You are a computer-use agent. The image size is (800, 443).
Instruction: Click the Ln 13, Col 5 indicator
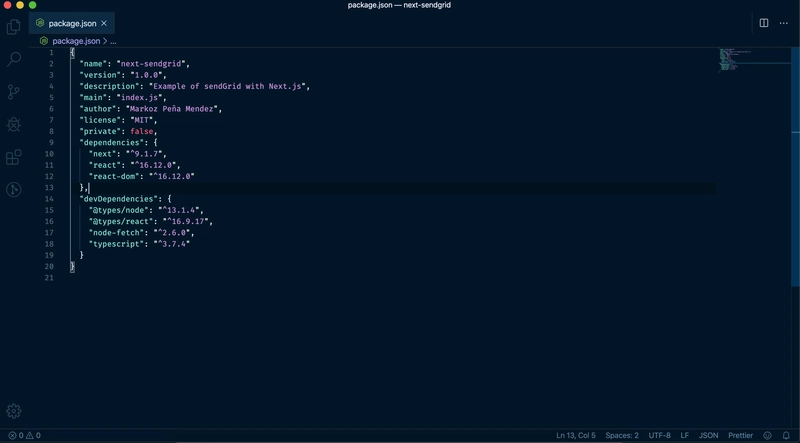click(x=575, y=436)
